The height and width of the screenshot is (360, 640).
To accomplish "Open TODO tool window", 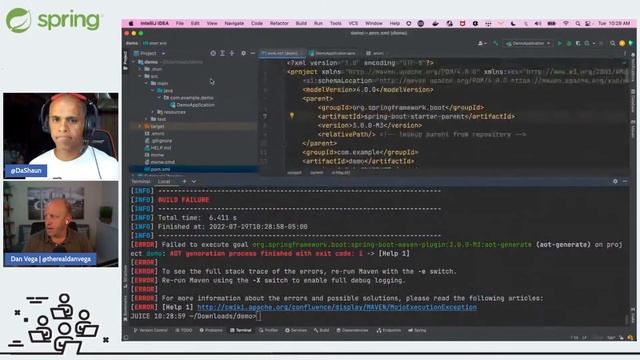I will point(184,330).
